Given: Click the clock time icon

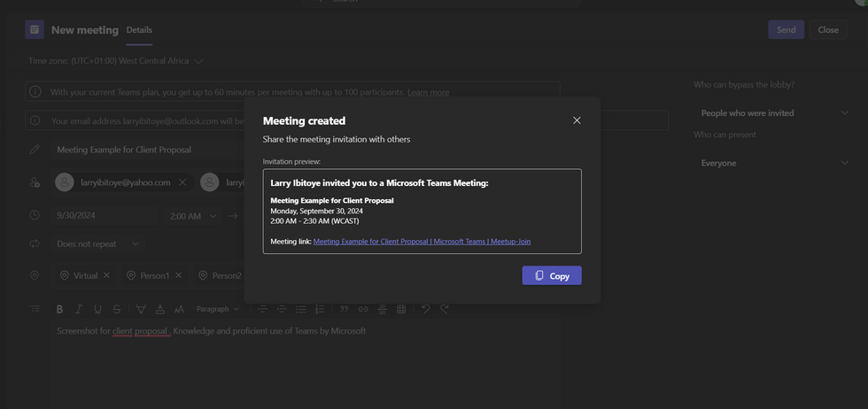Looking at the screenshot, I should [35, 215].
